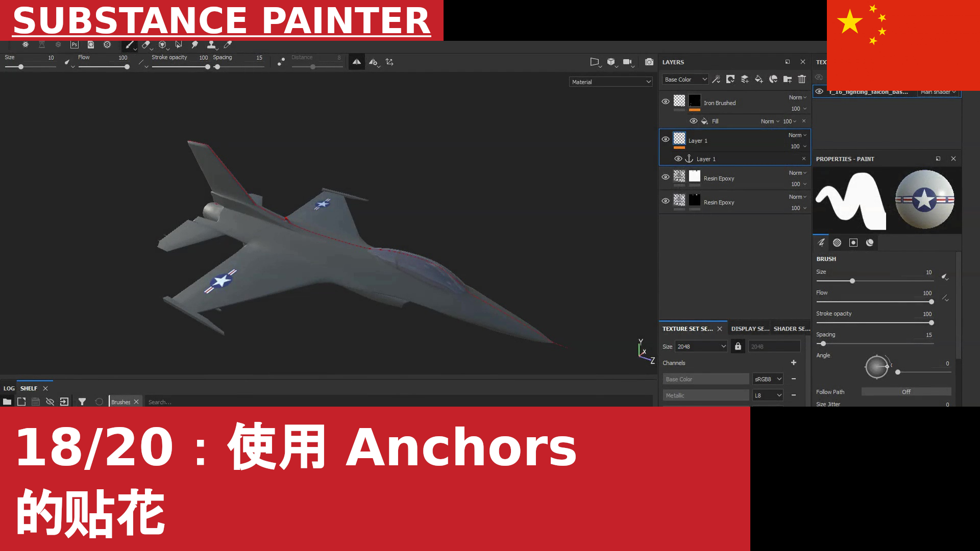Click Add folder icon in Layers
The image size is (980, 551).
788,80
